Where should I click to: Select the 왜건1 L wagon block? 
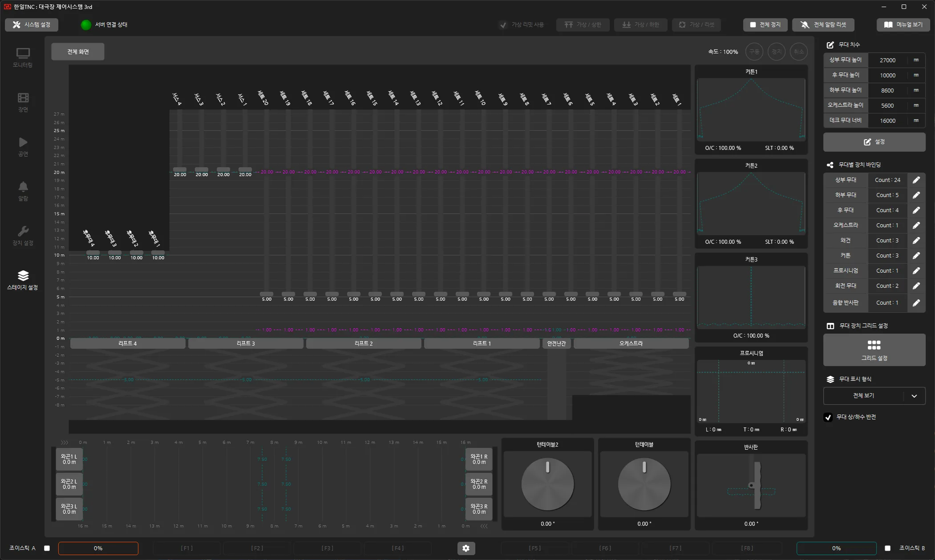pyautogui.click(x=69, y=459)
